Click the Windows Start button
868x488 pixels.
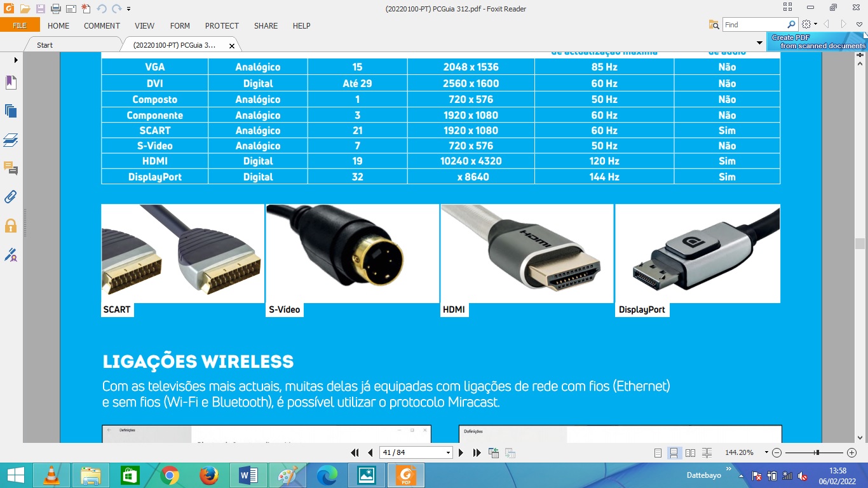(x=15, y=475)
